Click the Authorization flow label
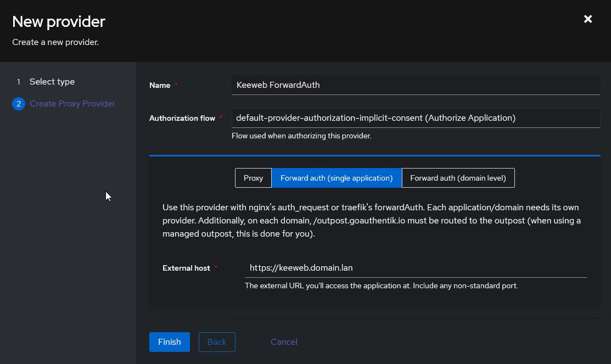Screen dimensions: 611x364 [182, 118]
